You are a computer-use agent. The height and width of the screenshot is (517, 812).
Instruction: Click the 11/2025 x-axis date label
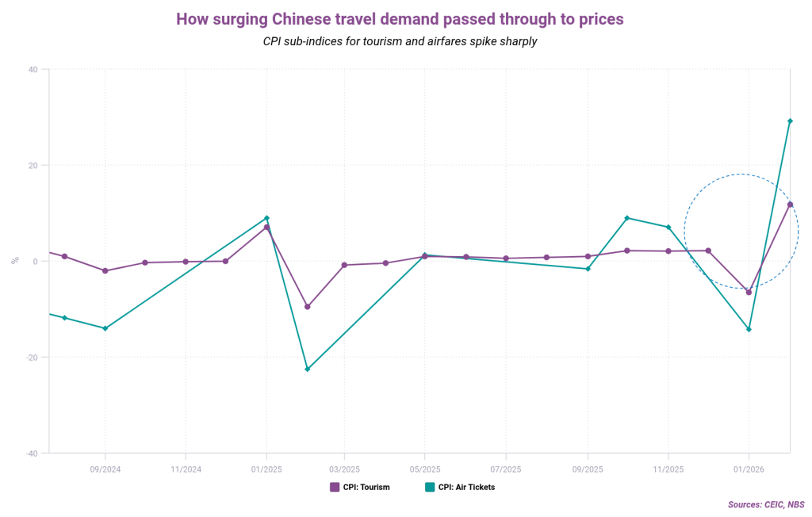[x=668, y=469]
